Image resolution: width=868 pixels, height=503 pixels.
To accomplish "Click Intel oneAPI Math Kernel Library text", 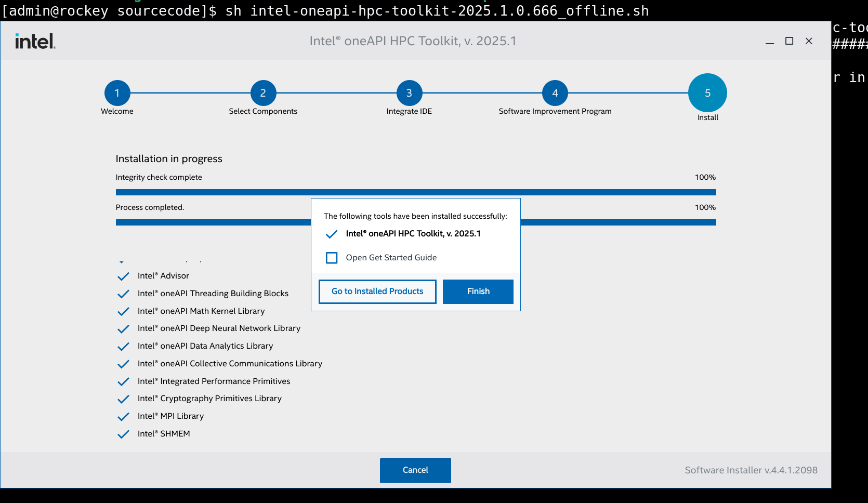I will (201, 311).
